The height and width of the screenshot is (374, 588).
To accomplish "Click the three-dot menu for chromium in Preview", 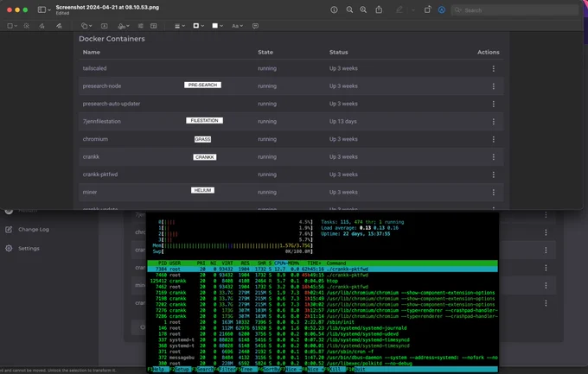I will (x=493, y=139).
